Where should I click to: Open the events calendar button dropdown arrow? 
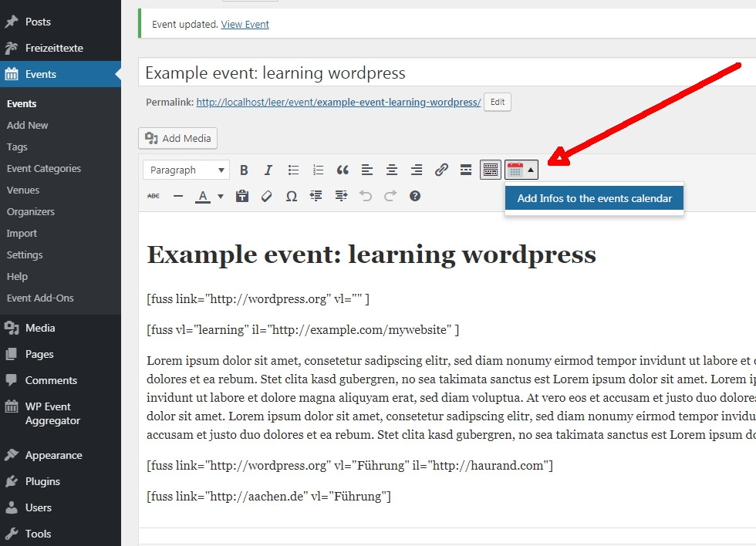pyautogui.click(x=531, y=170)
